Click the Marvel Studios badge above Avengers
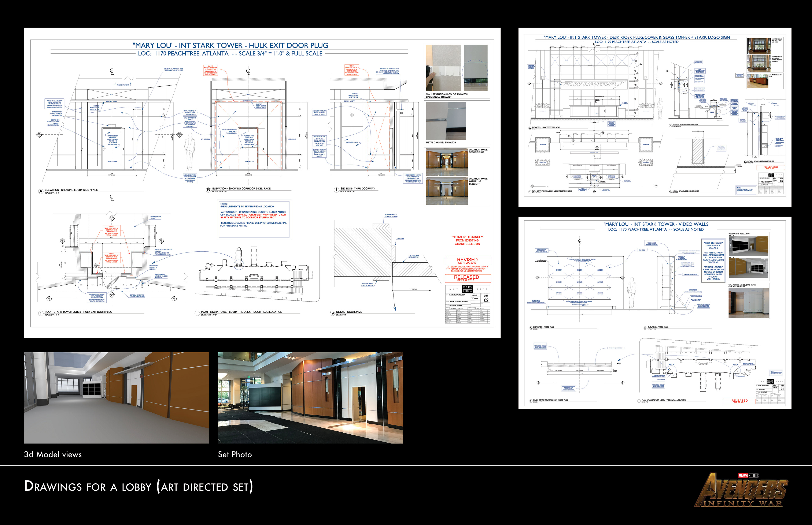Viewport: 812px width, 525px height. [749, 475]
